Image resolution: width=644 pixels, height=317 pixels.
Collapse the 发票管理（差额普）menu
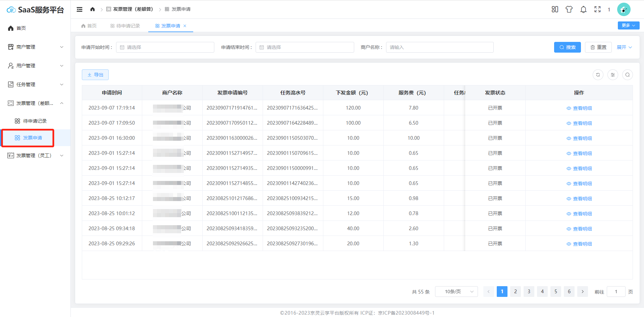coord(35,103)
